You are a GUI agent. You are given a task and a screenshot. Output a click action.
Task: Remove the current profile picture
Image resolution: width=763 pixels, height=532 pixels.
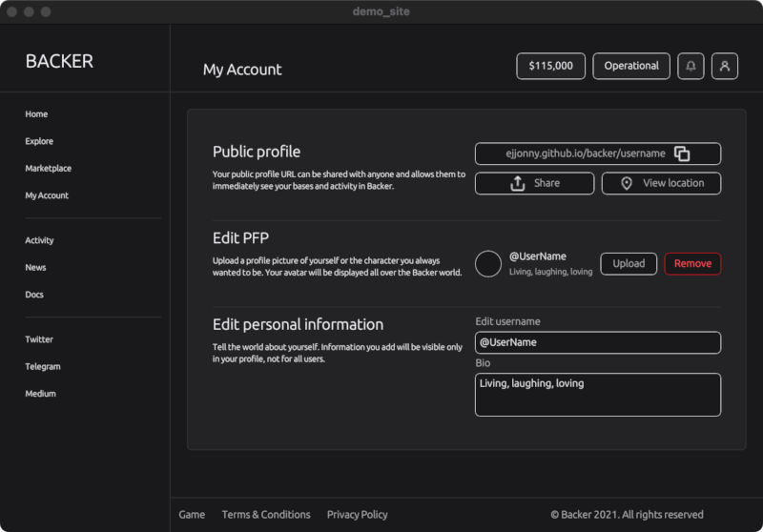(692, 264)
